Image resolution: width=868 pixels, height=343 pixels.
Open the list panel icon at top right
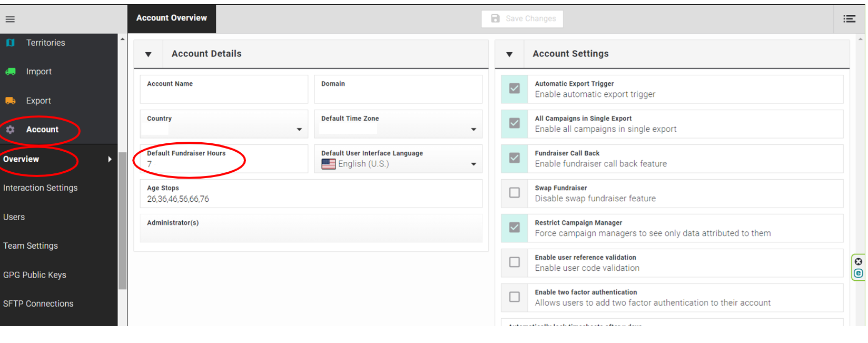[x=849, y=19]
